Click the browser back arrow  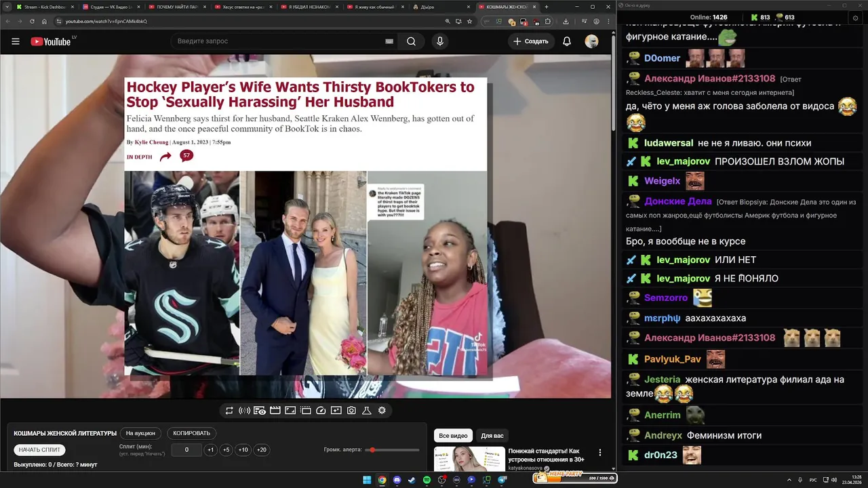[x=9, y=21]
